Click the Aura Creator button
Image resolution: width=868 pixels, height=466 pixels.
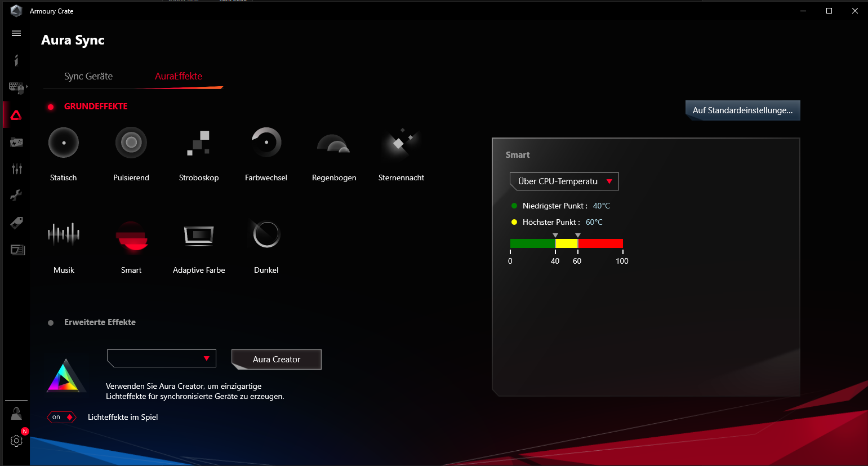pyautogui.click(x=277, y=360)
